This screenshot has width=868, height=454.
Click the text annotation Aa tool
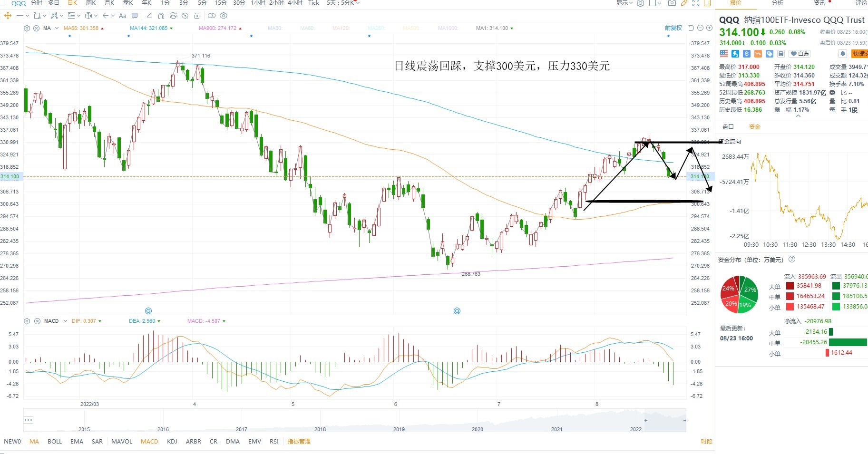[x=123, y=16]
